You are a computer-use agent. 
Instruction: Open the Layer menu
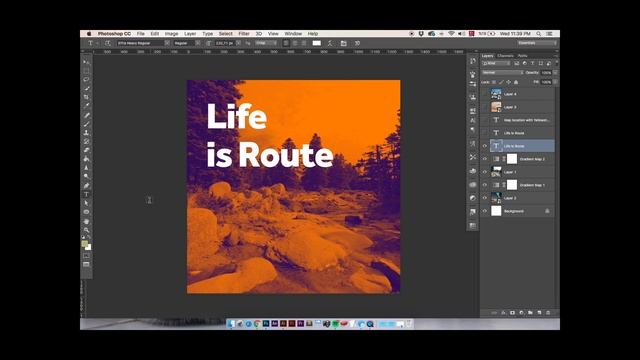coord(190,33)
